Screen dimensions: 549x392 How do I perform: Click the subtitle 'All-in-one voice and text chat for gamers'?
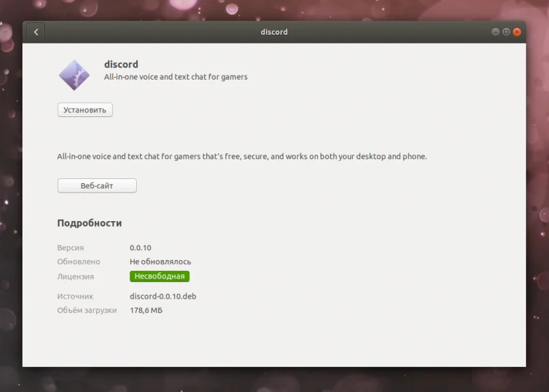pos(176,77)
